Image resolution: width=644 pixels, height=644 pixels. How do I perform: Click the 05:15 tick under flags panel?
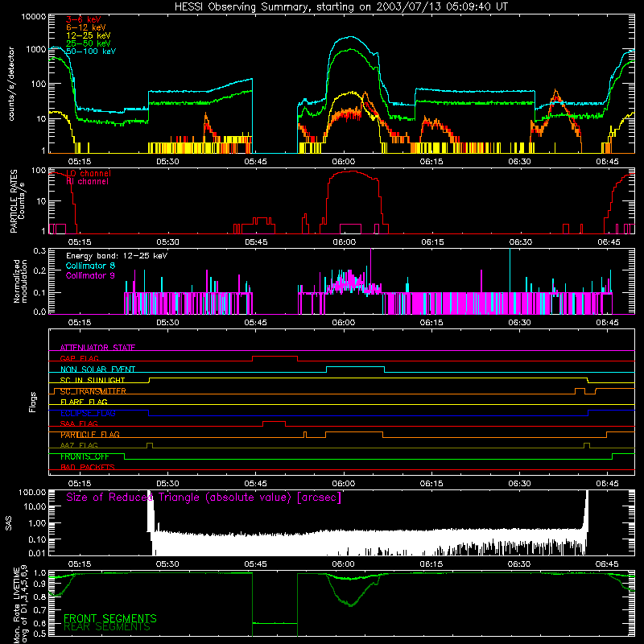point(80,484)
